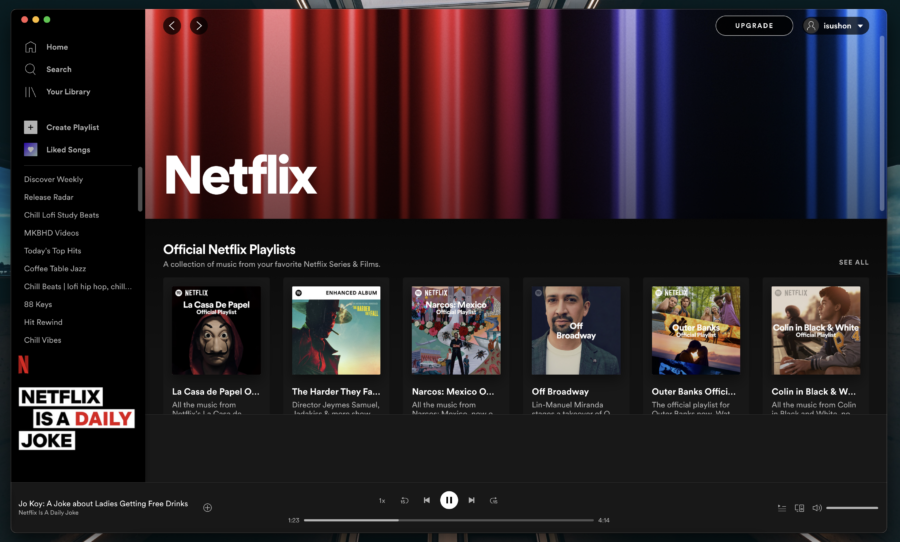Viewport: 900px width, 542px height.
Task: Open Off Broadway playlist cover
Action: [576, 330]
